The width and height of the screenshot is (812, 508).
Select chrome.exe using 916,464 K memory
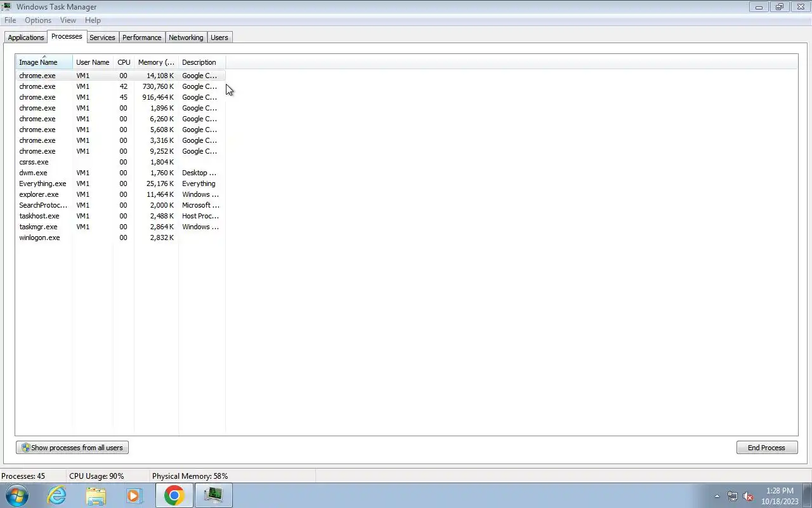pyautogui.click(x=121, y=97)
